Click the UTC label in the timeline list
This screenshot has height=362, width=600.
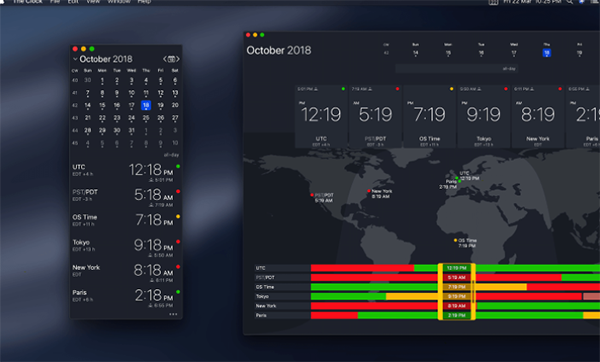(261, 268)
